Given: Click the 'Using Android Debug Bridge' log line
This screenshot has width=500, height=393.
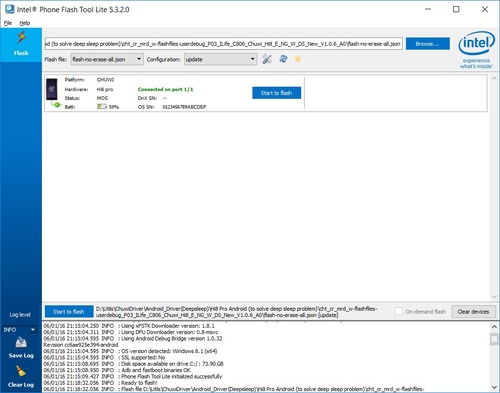Looking at the screenshot, I should (133, 338).
